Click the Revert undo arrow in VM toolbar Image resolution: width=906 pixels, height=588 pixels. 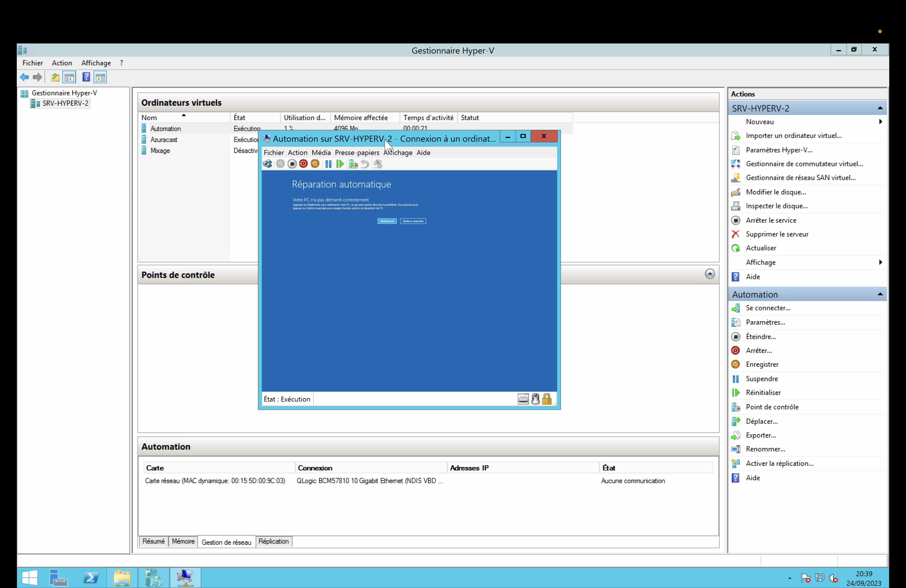point(365,164)
